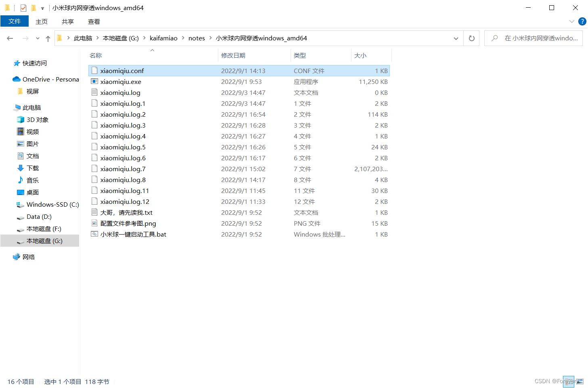The image size is (588, 388).
Task: Switch to details view in status bar
Action: coord(568,382)
